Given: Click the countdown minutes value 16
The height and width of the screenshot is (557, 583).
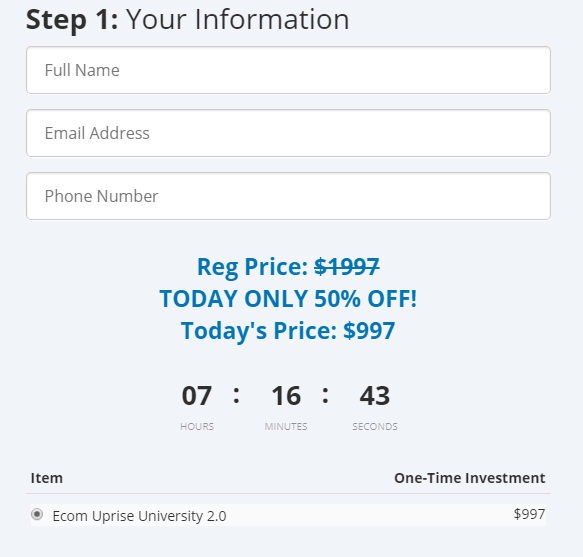Looking at the screenshot, I should 286,395.
